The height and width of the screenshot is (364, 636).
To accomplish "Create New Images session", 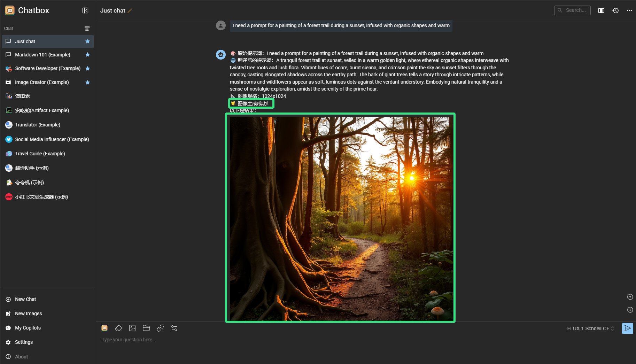I will [x=48, y=313].
